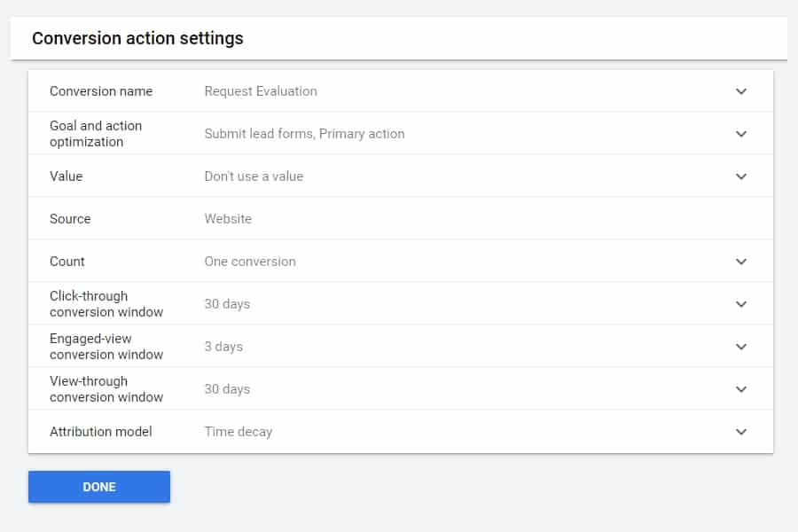This screenshot has height=532, width=798.
Task: Click the 'Website' source value
Action: [x=228, y=219]
